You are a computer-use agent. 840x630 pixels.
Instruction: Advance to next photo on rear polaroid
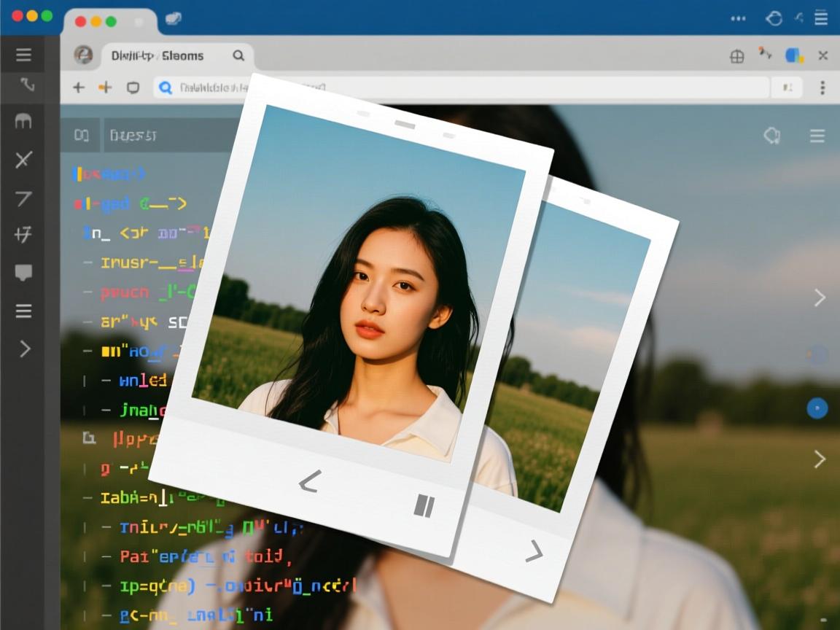(534, 551)
